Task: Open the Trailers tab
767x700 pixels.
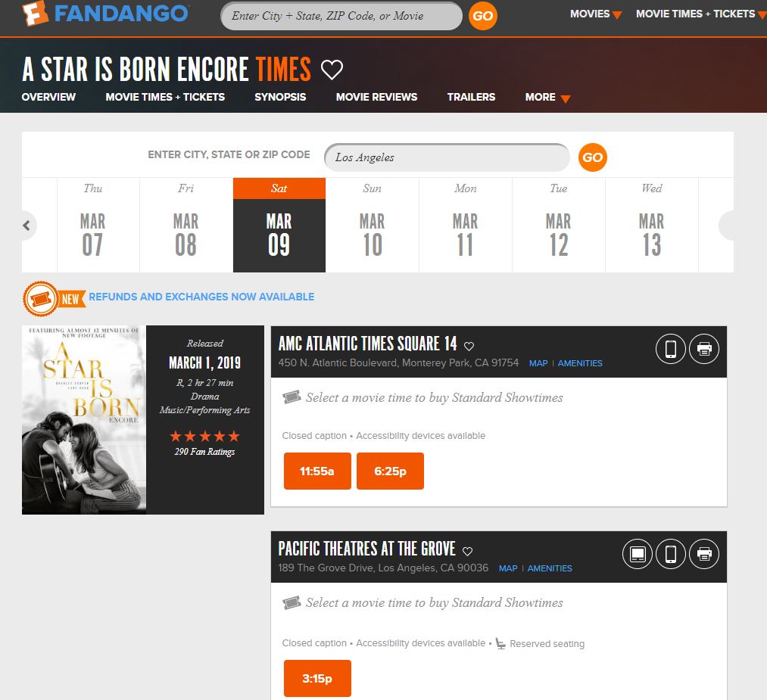Action: pyautogui.click(x=471, y=97)
